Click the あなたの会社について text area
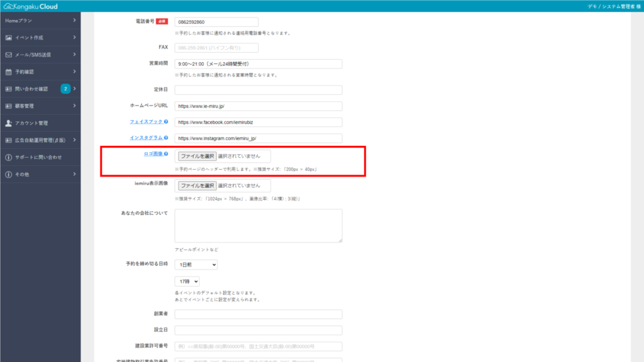Image resolution: width=644 pixels, height=362 pixels. point(258,226)
